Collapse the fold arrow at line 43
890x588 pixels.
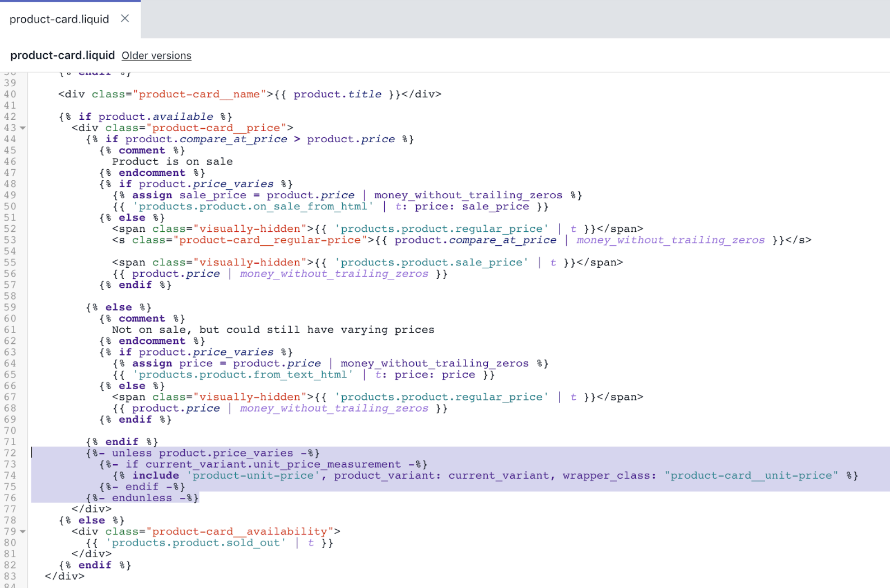click(23, 128)
